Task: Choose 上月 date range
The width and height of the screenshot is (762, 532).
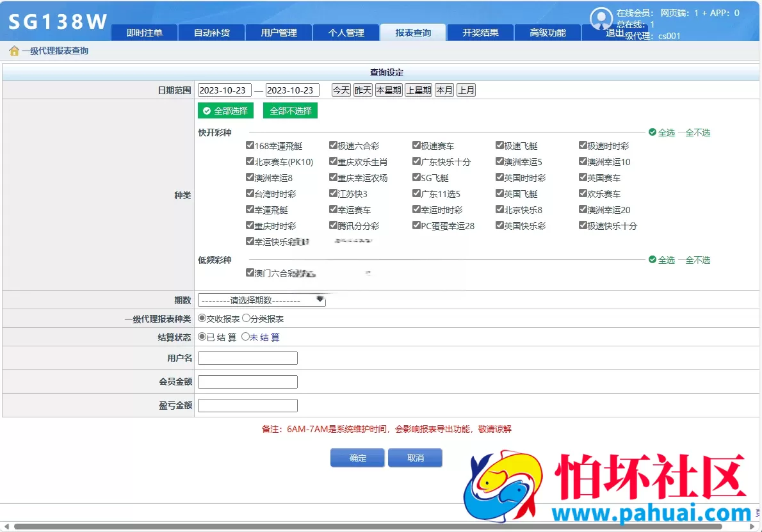Action: pyautogui.click(x=466, y=90)
